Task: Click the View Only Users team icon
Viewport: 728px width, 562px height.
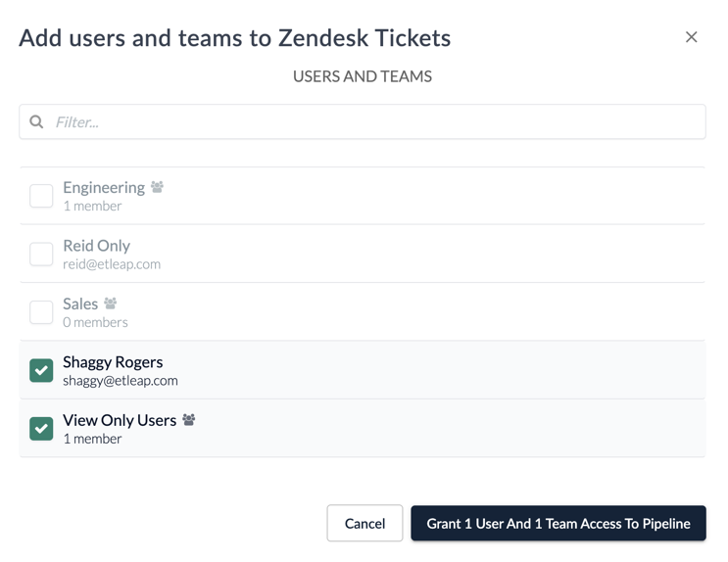Action: [189, 420]
